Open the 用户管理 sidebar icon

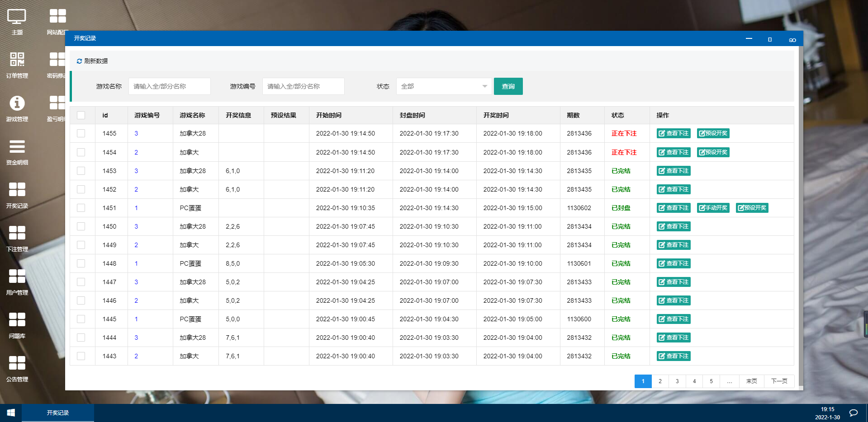[x=17, y=277]
